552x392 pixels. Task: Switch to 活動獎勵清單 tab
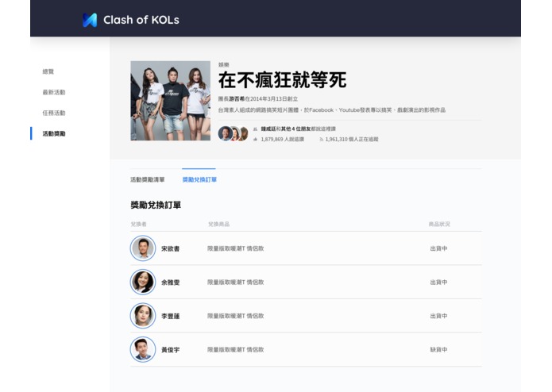pyautogui.click(x=148, y=179)
